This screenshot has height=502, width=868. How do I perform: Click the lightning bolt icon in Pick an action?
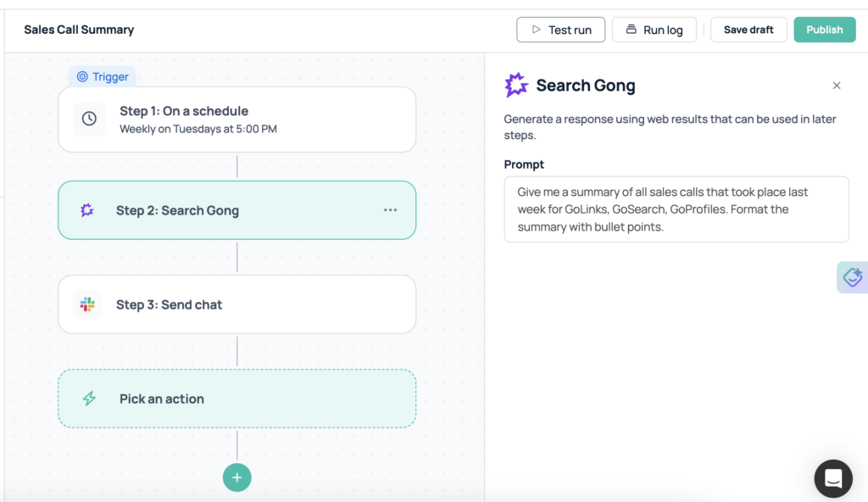[x=89, y=399]
